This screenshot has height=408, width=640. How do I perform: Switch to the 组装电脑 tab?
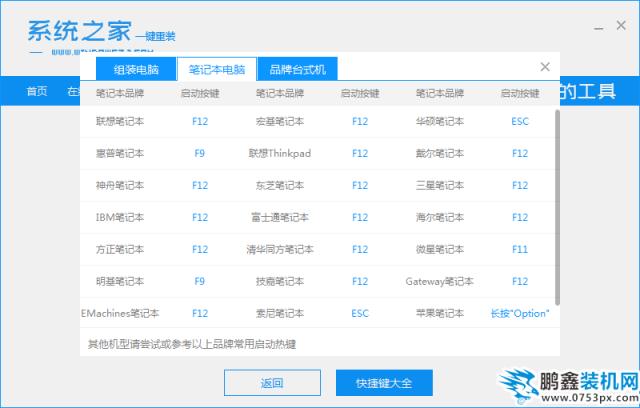pyautogui.click(x=136, y=69)
